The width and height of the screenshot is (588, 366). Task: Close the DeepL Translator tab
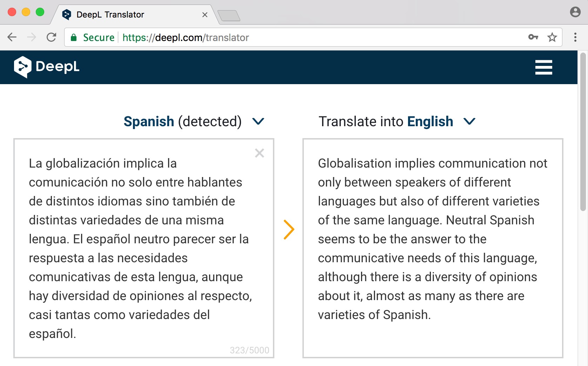[205, 15]
